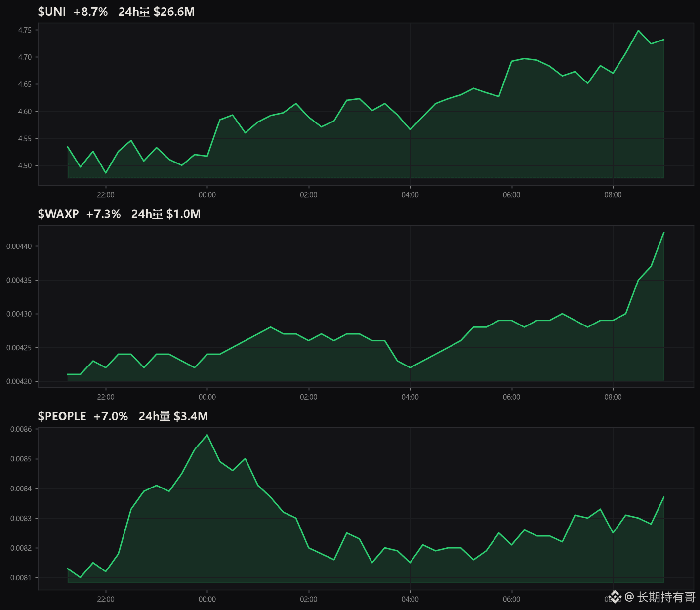700x610 pixels.
Task: Pick the 0.0084 price tick label
Action: click(21, 488)
